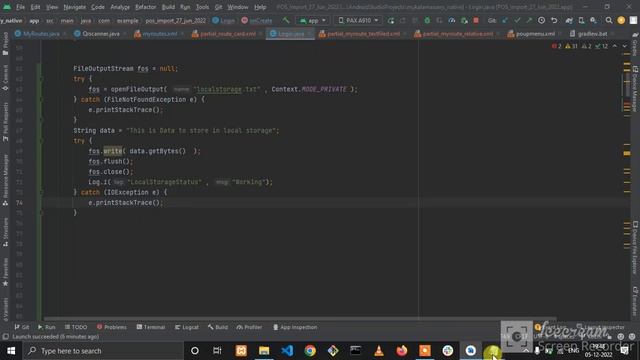Open the run configuration app dropdown
This screenshot has width=640, height=360.
313,20
